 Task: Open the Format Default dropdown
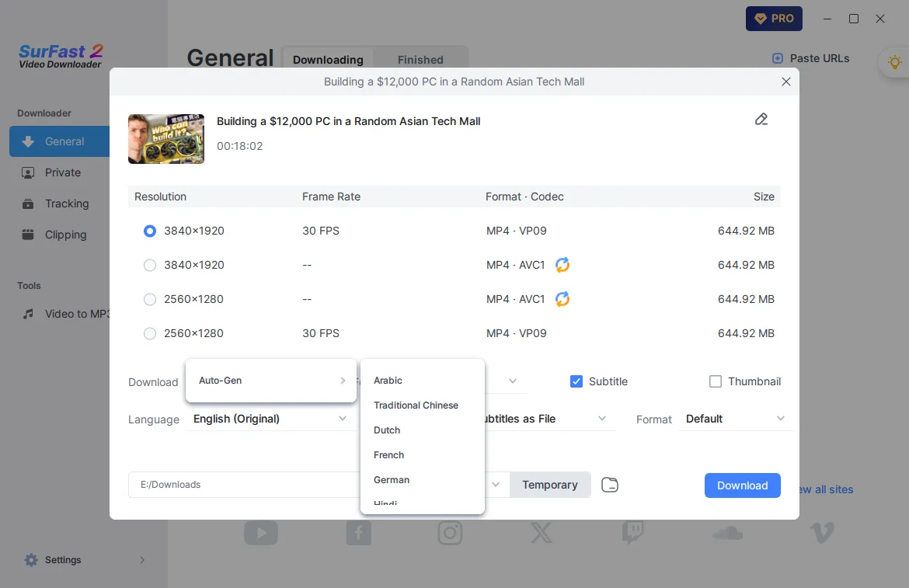point(735,419)
